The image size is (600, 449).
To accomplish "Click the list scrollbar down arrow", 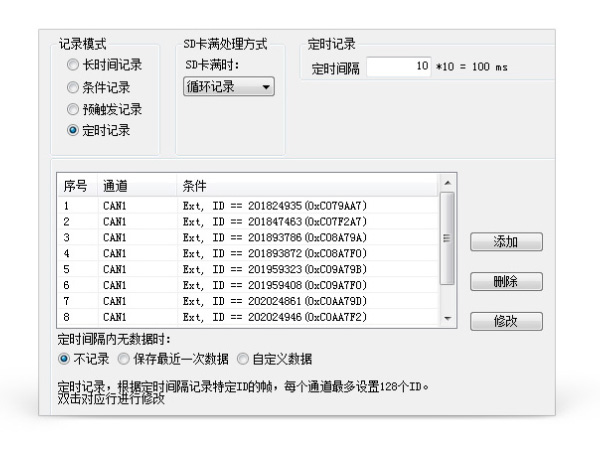I will point(447,317).
